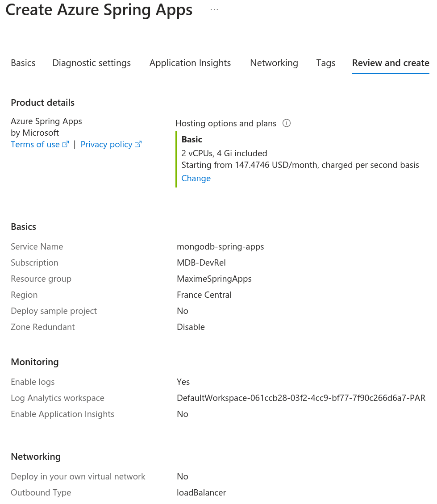437x504 pixels.
Task: Open the Terms of use link
Action: coord(35,144)
